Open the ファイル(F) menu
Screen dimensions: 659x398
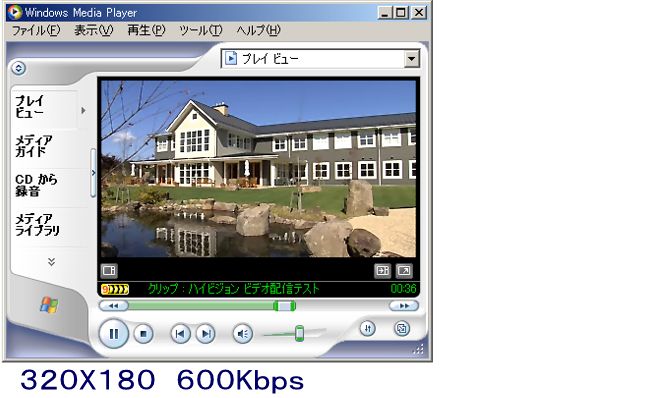click(x=36, y=30)
